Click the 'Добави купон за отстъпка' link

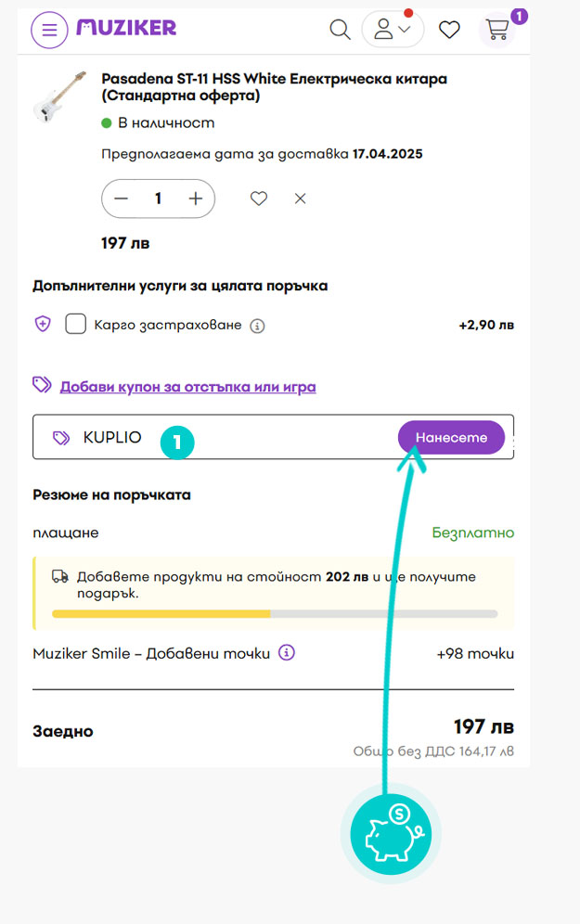[x=187, y=386]
